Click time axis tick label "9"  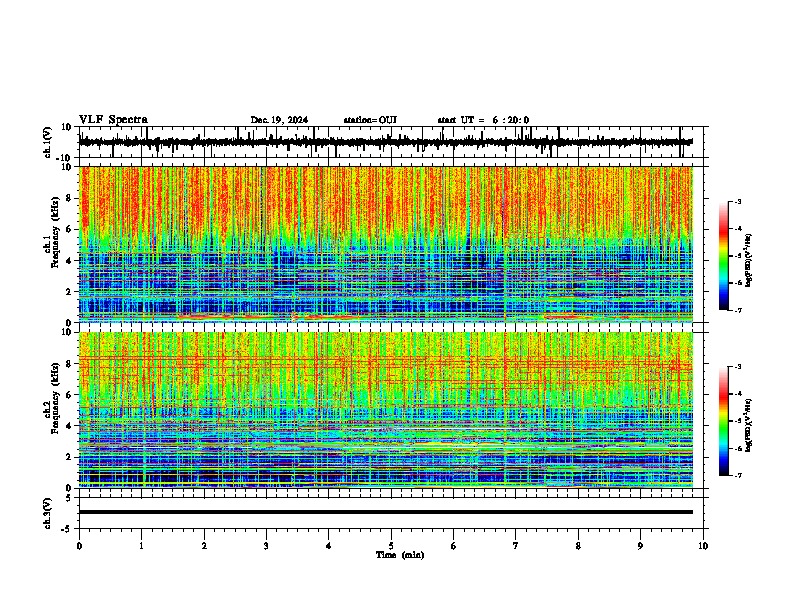640,546
